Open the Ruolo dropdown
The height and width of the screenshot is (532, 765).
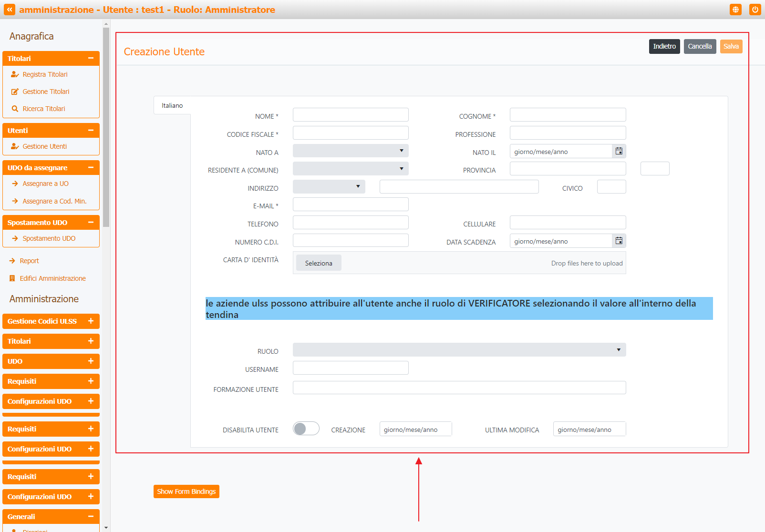pyautogui.click(x=459, y=350)
